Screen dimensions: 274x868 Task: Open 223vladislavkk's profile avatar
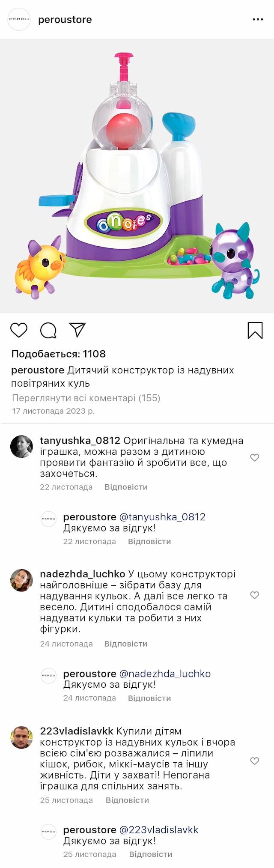(x=21, y=737)
